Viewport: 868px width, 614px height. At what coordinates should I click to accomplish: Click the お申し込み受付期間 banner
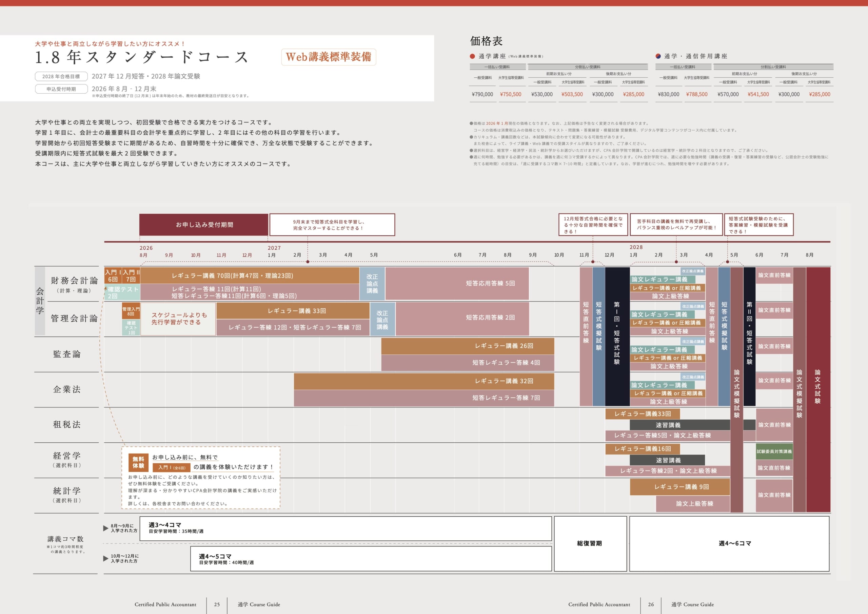[x=204, y=225]
